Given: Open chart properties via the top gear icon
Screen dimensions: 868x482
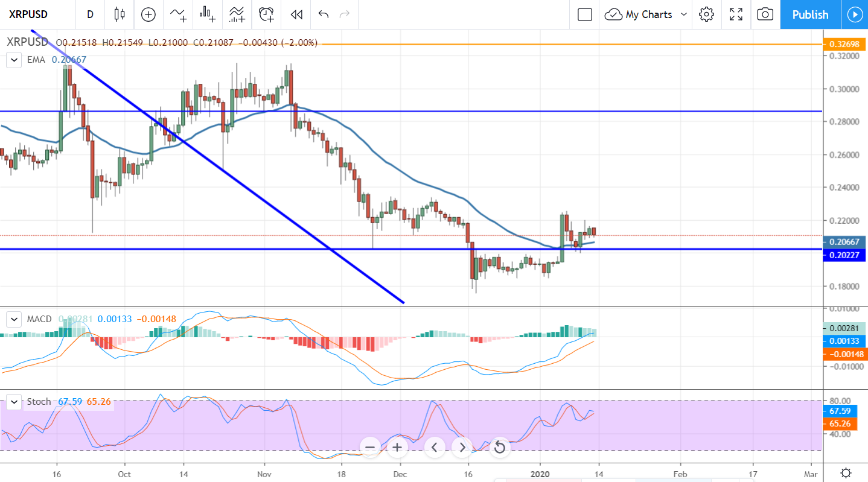Looking at the screenshot, I should (706, 14).
